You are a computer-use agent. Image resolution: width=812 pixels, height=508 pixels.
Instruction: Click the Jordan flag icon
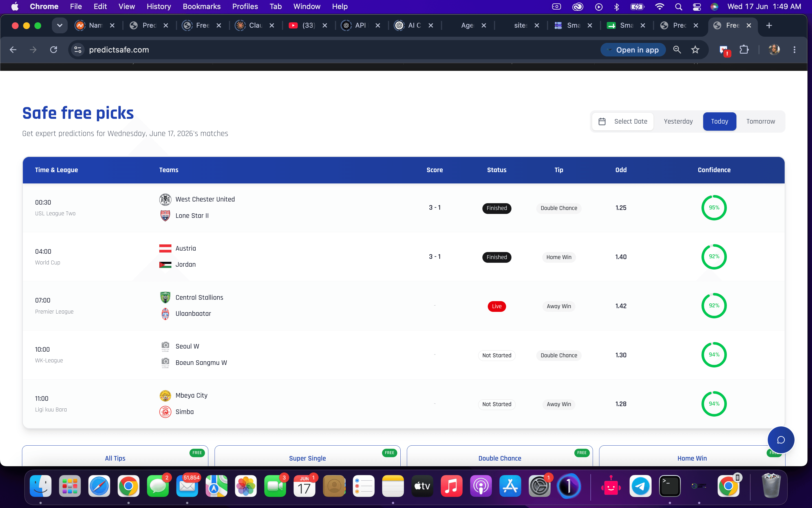point(165,264)
